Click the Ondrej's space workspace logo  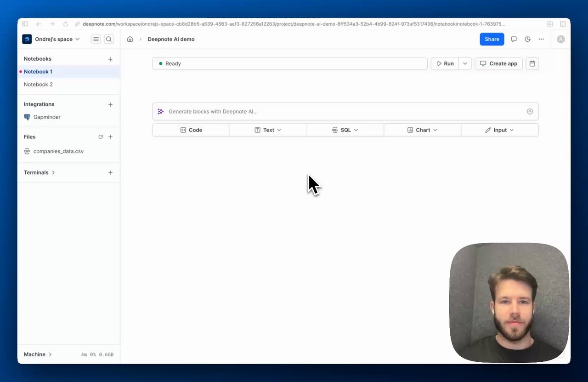(27, 39)
